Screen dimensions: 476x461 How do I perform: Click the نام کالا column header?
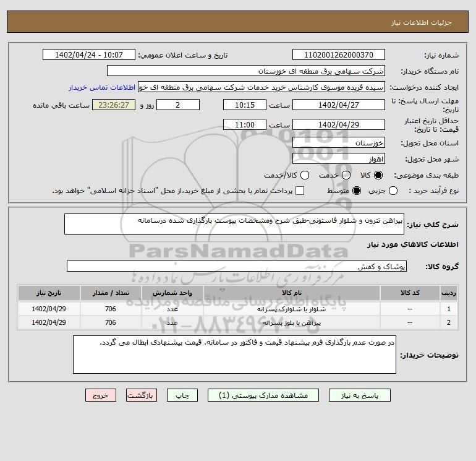tap(291, 293)
